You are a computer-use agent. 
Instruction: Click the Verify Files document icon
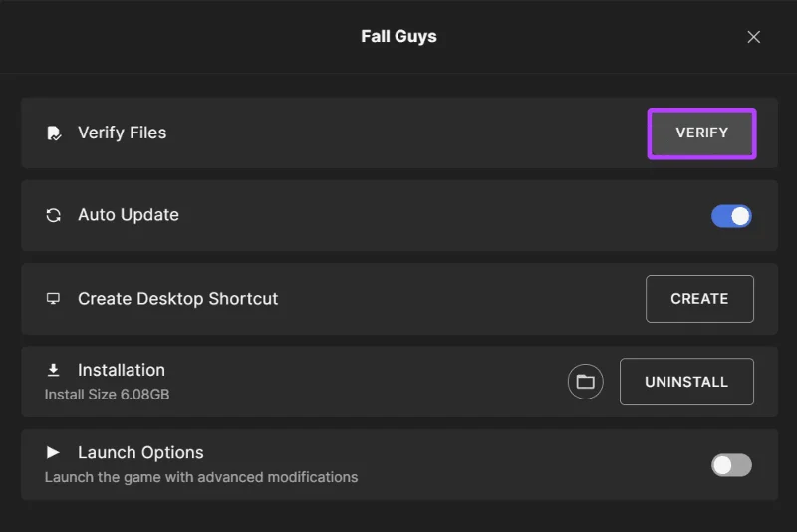pos(54,133)
